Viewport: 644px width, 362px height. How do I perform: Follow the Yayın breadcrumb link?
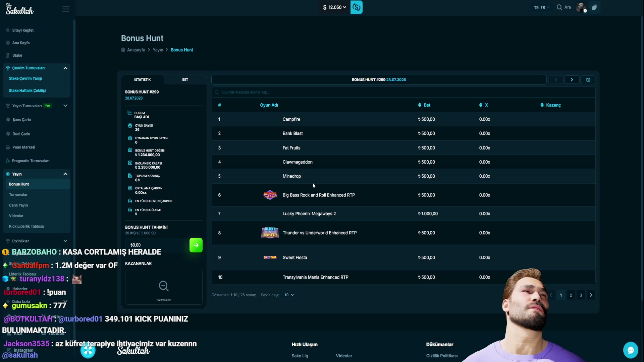(x=158, y=50)
